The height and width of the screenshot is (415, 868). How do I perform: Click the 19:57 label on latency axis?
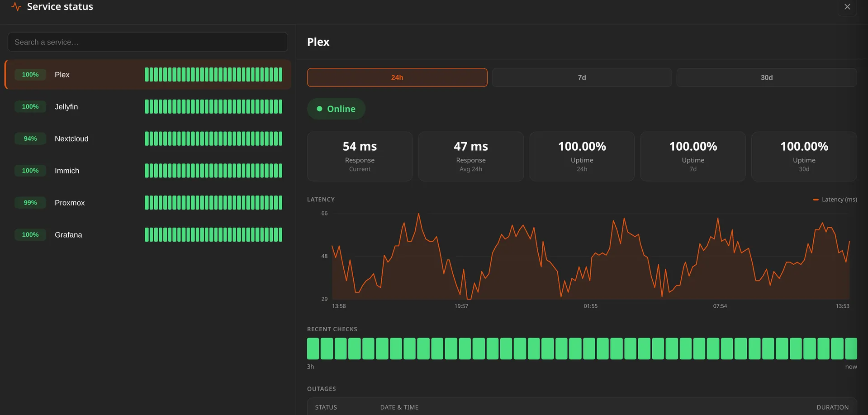461,306
